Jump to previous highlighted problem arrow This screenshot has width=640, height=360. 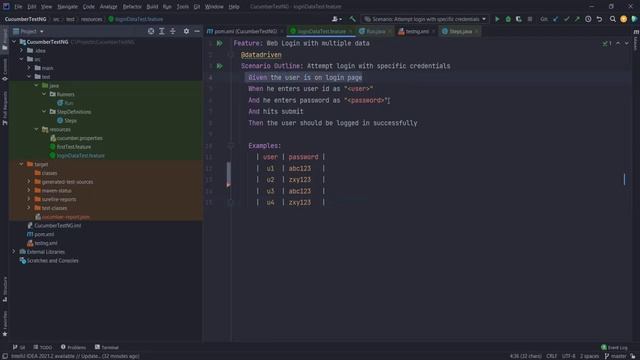tap(618, 43)
